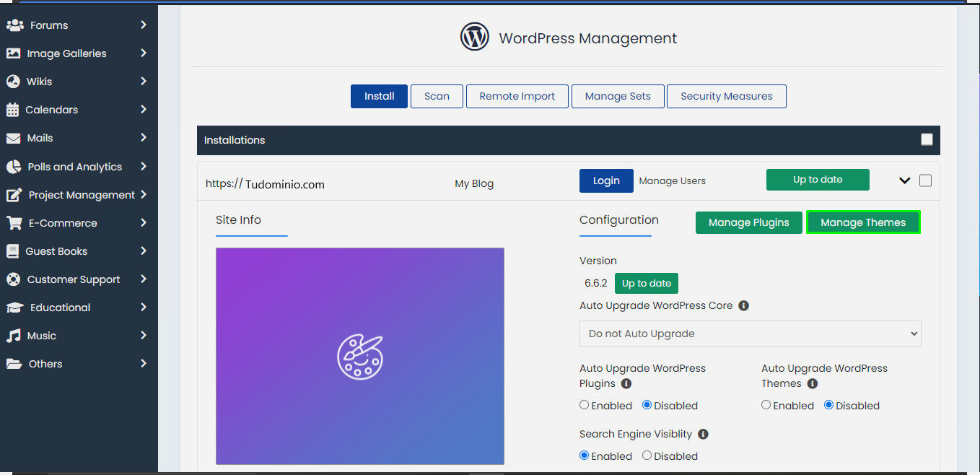Open the Customer Support headset icon

[15, 279]
